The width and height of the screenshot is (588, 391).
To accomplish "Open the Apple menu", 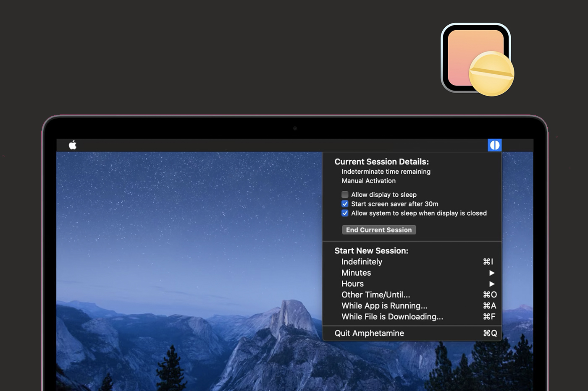I will (73, 145).
